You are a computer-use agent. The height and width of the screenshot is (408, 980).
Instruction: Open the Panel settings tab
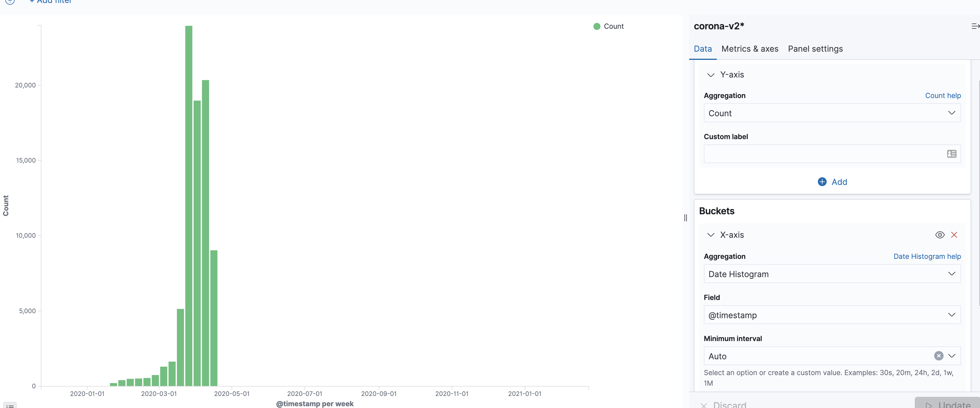click(x=815, y=49)
